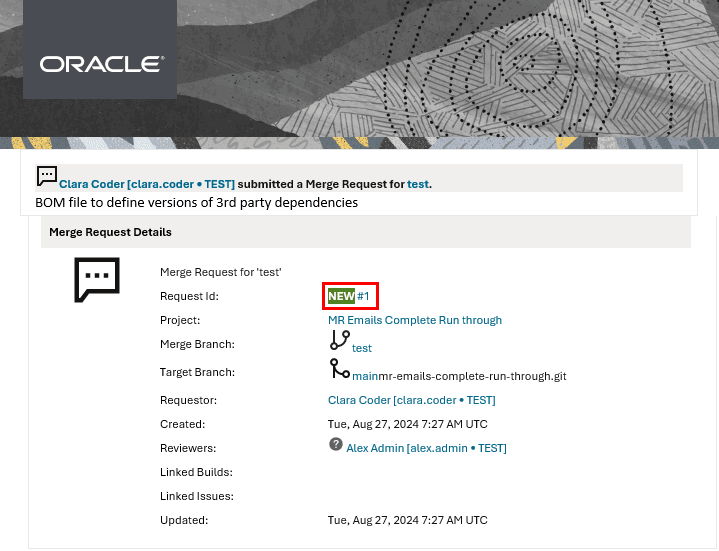The width and height of the screenshot is (719, 551).
Task: Click the Oracle logo in header
Action: pos(101,64)
